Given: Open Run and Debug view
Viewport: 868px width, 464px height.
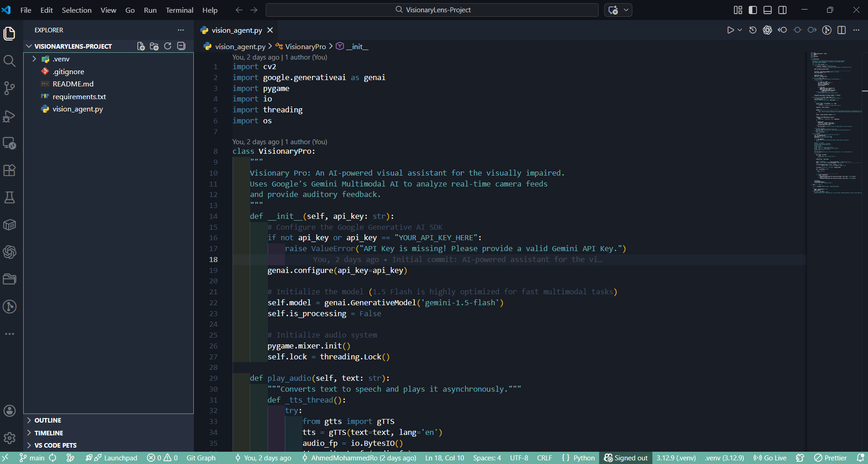Looking at the screenshot, I should (10, 116).
